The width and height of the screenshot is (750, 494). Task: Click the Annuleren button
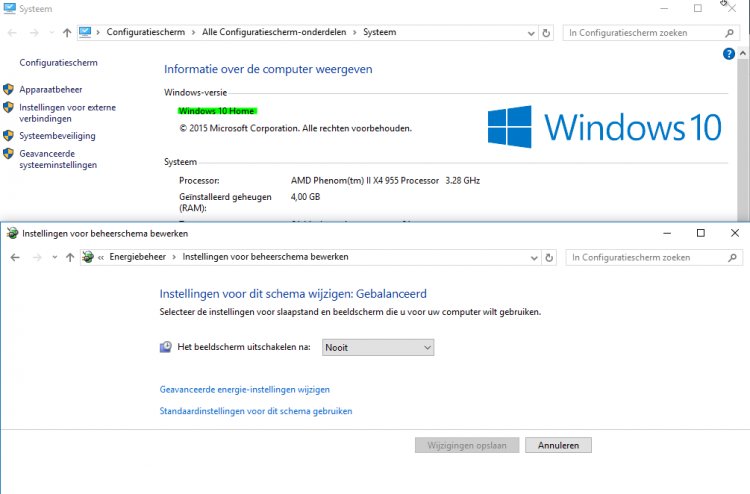click(x=558, y=445)
